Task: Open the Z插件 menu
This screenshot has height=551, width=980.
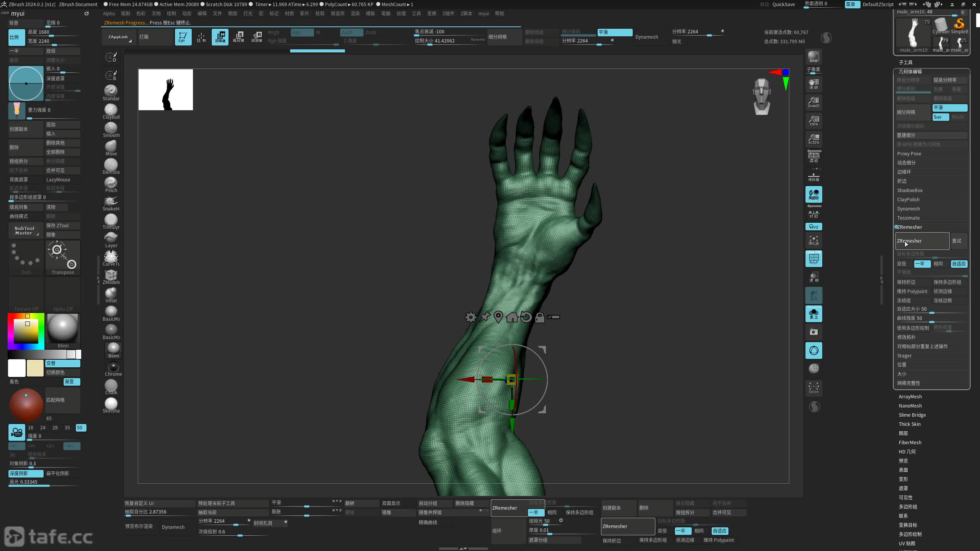Action: coord(448,13)
